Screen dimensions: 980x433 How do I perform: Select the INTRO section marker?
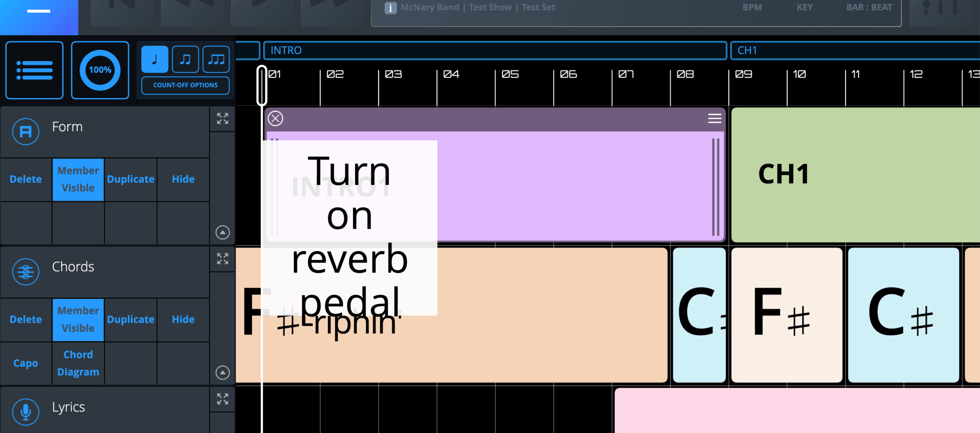point(495,51)
